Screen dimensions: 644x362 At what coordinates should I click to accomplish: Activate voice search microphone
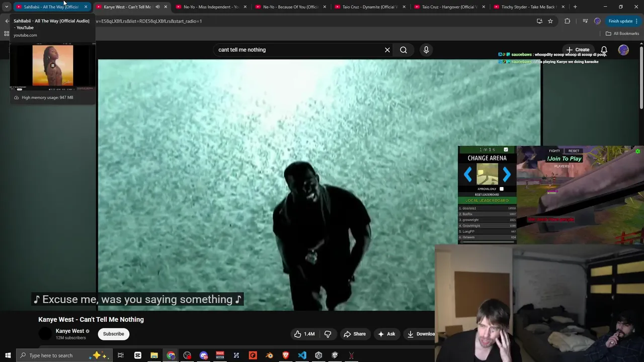(x=426, y=50)
